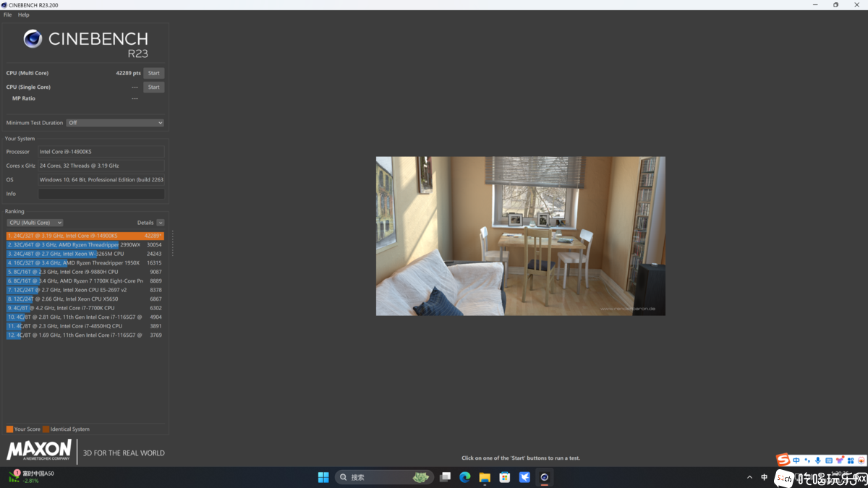
Task: Select ranking row 9 Intel Core i7-7700K
Action: click(85, 308)
